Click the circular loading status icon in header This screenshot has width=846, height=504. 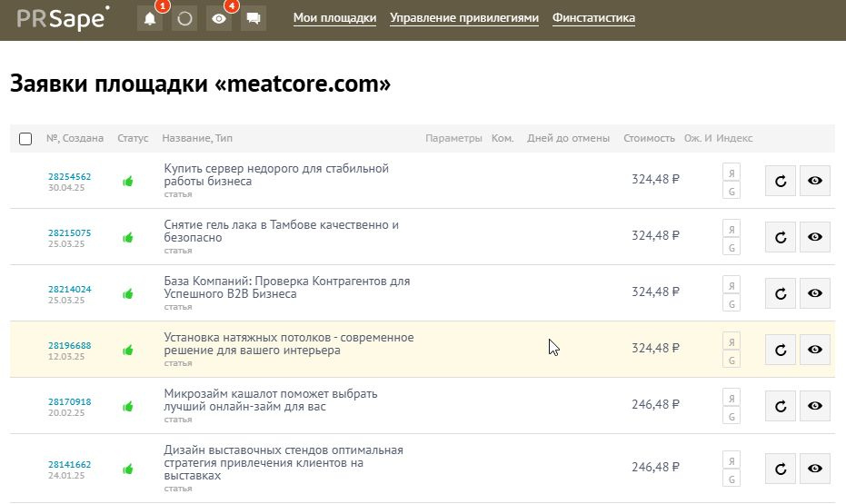click(x=184, y=19)
